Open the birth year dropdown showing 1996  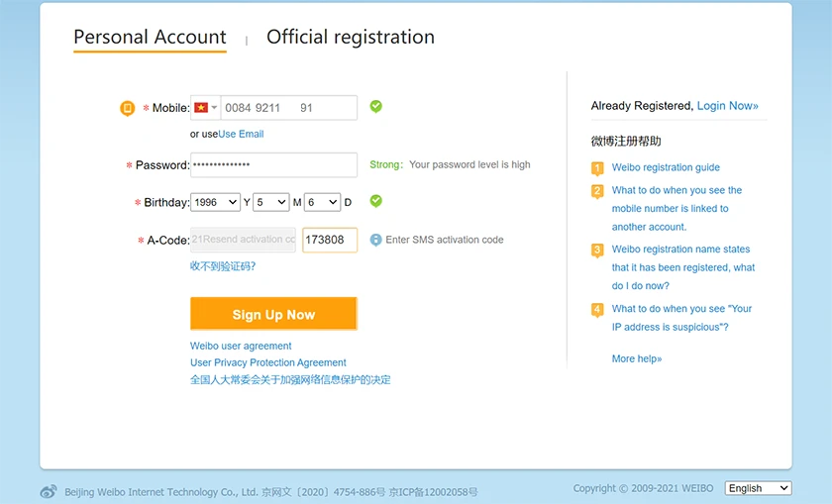click(216, 202)
